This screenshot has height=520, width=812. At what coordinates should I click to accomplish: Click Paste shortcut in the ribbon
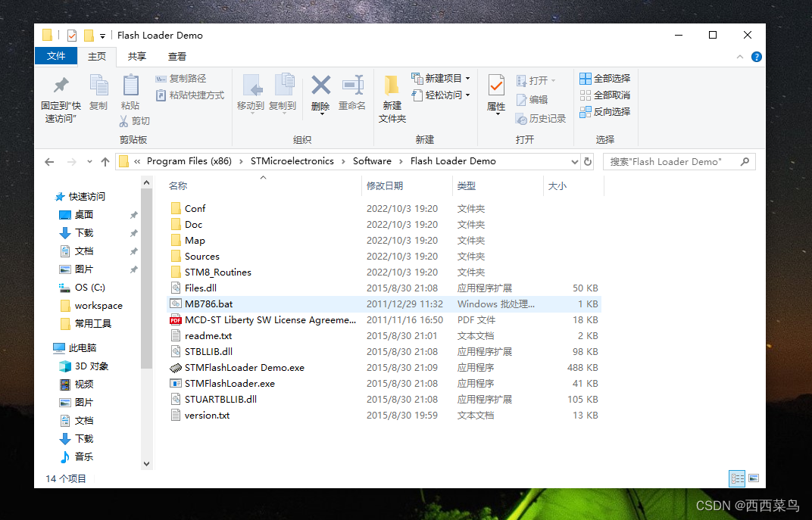[190, 95]
